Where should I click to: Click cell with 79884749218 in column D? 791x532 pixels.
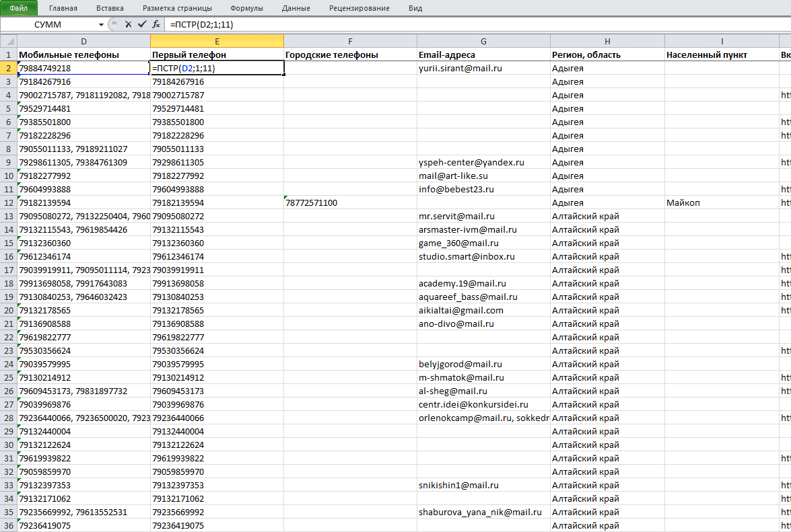[83, 68]
